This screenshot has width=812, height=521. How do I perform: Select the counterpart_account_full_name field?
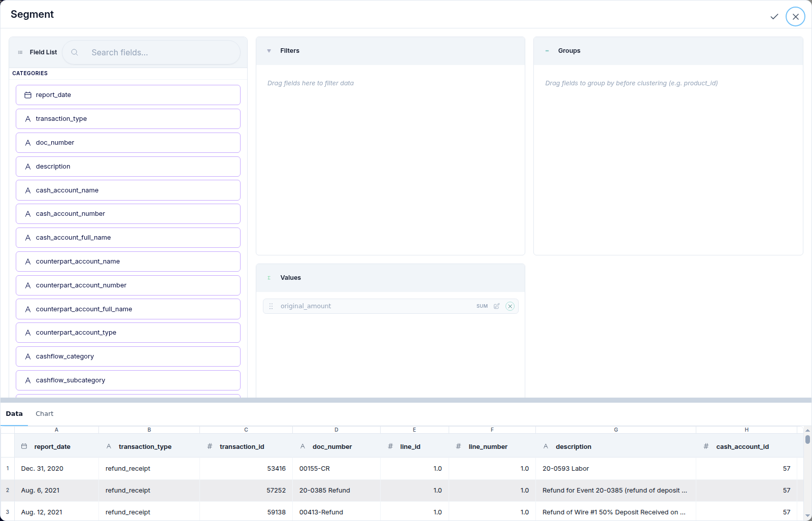128,309
